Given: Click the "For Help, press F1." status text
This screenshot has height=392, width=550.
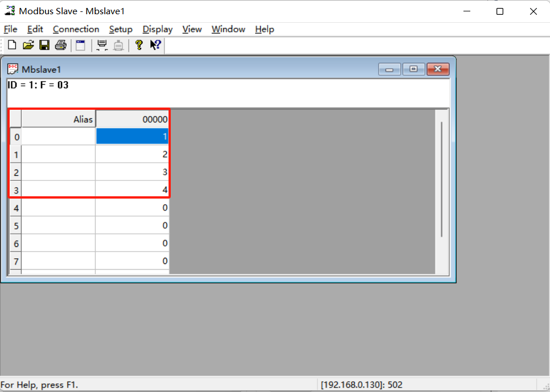Looking at the screenshot, I should [39, 385].
